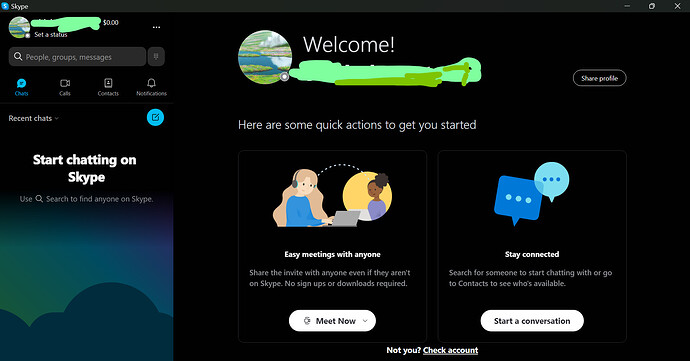The image size is (690, 361).
Task: Click the Meet Now button
Action: click(x=332, y=321)
